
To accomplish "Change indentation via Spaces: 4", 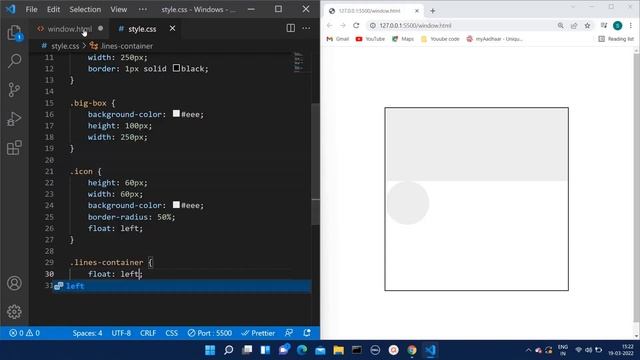I will point(87,333).
